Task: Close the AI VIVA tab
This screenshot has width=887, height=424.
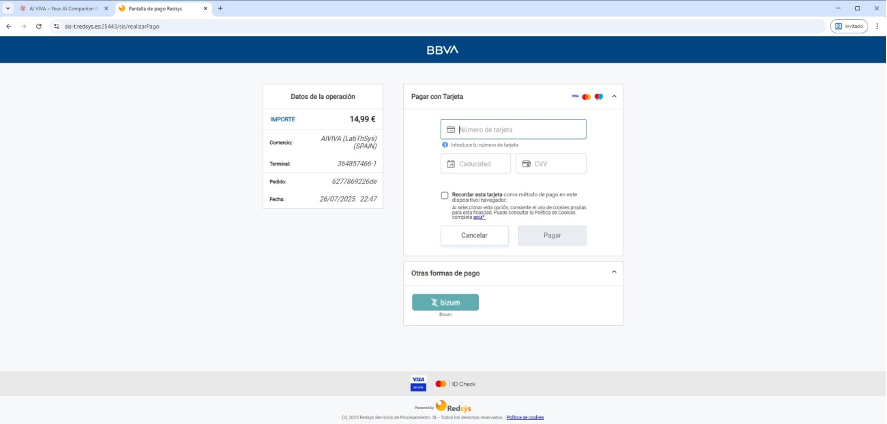Action: coord(106,8)
